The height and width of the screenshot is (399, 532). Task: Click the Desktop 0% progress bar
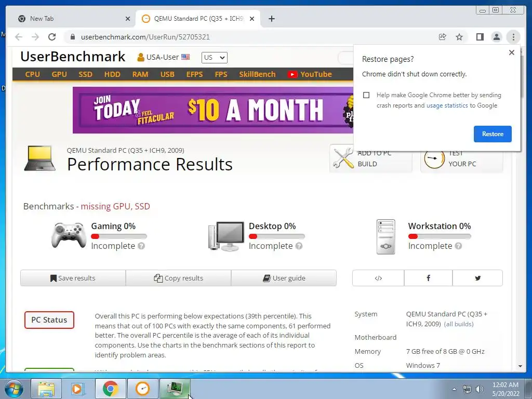click(x=276, y=236)
